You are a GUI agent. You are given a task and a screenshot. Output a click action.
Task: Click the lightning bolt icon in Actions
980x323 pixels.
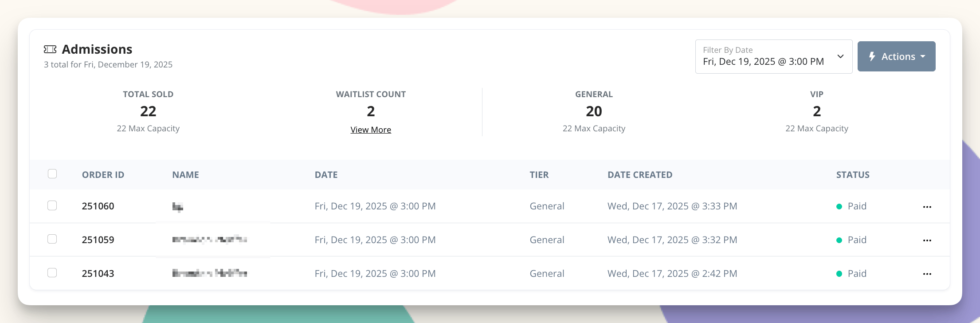click(872, 56)
